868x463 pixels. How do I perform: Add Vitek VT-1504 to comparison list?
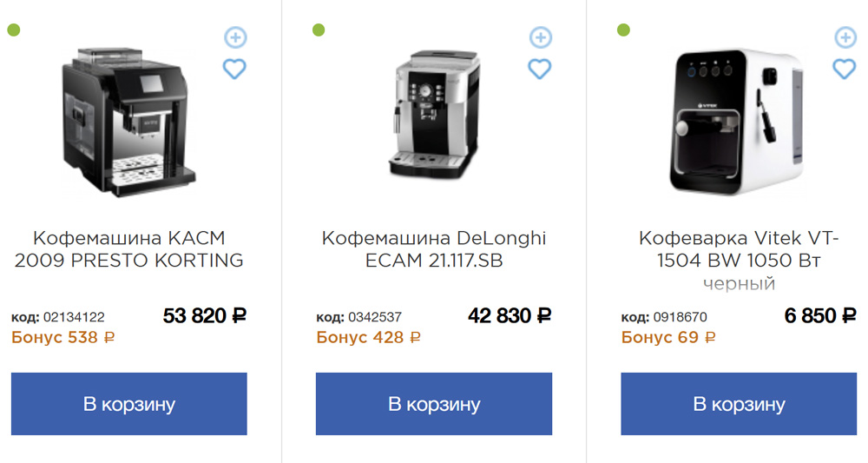point(845,37)
